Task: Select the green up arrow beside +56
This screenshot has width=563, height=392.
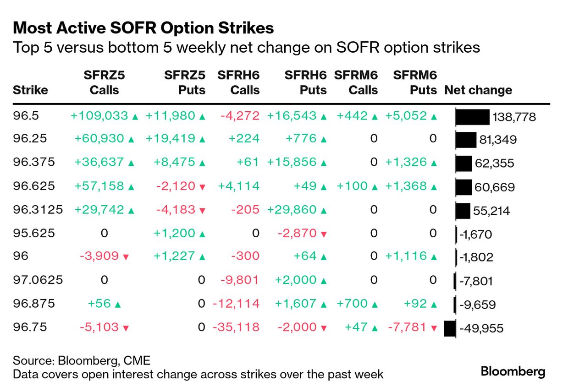Action: click(x=117, y=304)
